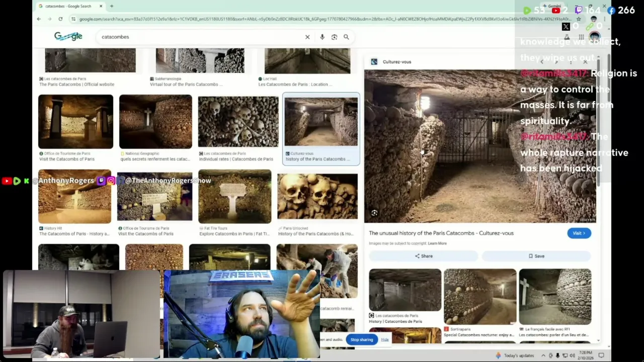The image size is (644, 362).
Task: Search inside the image using the Lens icon on the preview
Action: [374, 213]
